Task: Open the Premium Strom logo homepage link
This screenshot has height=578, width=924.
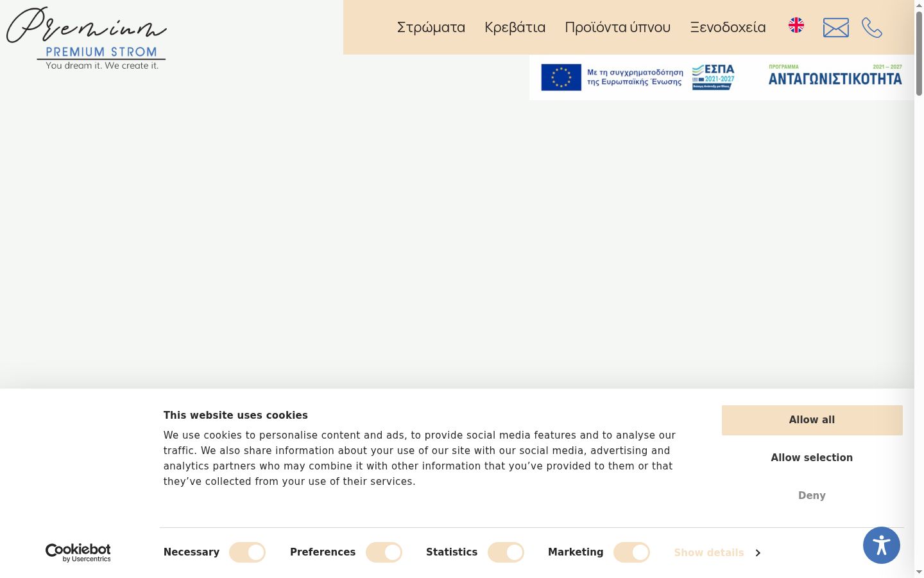Action: point(87,38)
